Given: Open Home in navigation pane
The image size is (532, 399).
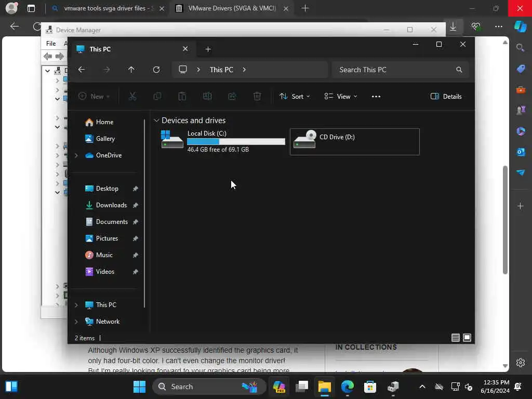Looking at the screenshot, I should pyautogui.click(x=104, y=122).
